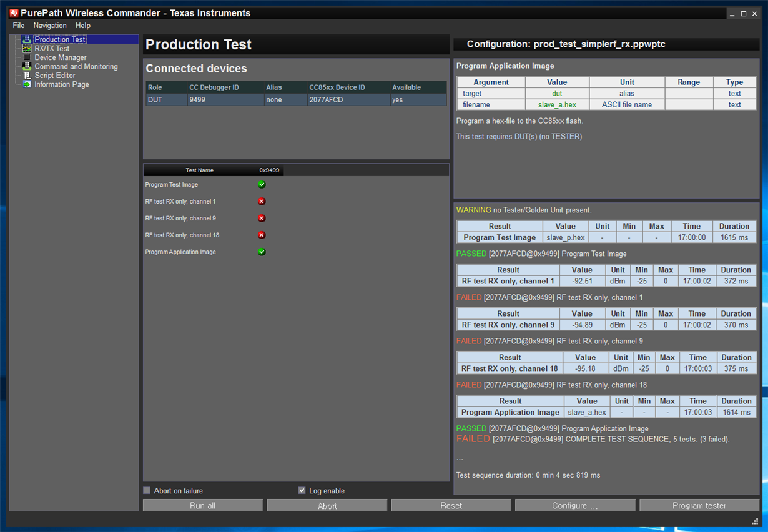Click the 'filename' argument cell
This screenshot has height=532, width=768.
tap(491, 104)
